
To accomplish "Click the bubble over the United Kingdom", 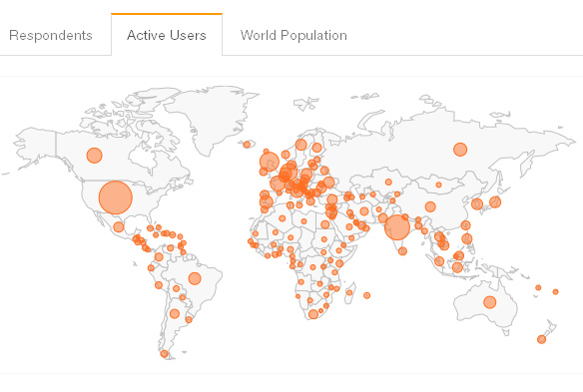I will pyautogui.click(x=270, y=162).
